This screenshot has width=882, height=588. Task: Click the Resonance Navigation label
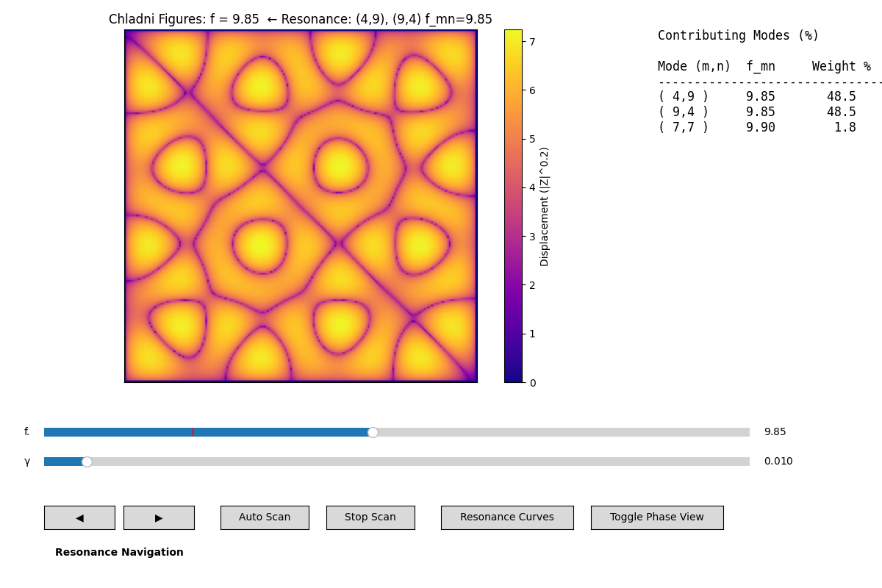tap(119, 553)
